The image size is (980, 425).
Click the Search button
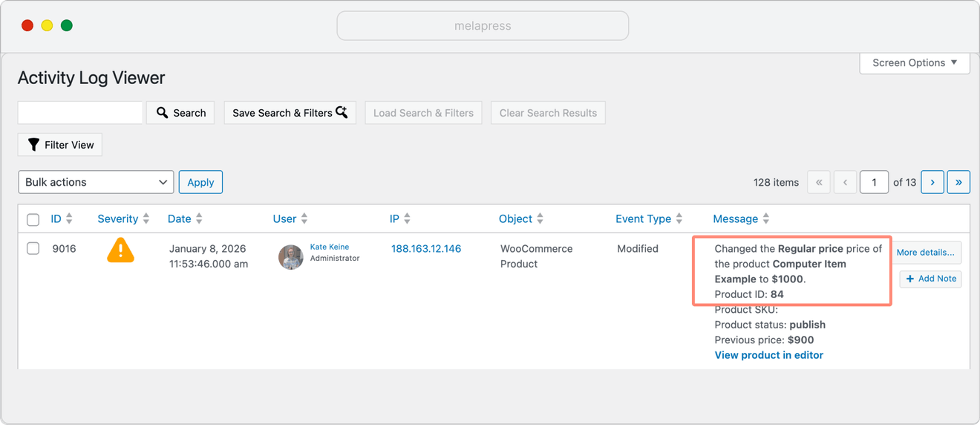[x=180, y=113]
